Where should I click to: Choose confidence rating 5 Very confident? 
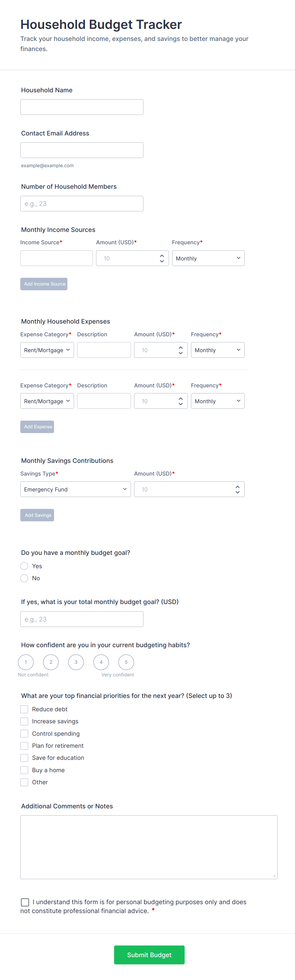126,662
